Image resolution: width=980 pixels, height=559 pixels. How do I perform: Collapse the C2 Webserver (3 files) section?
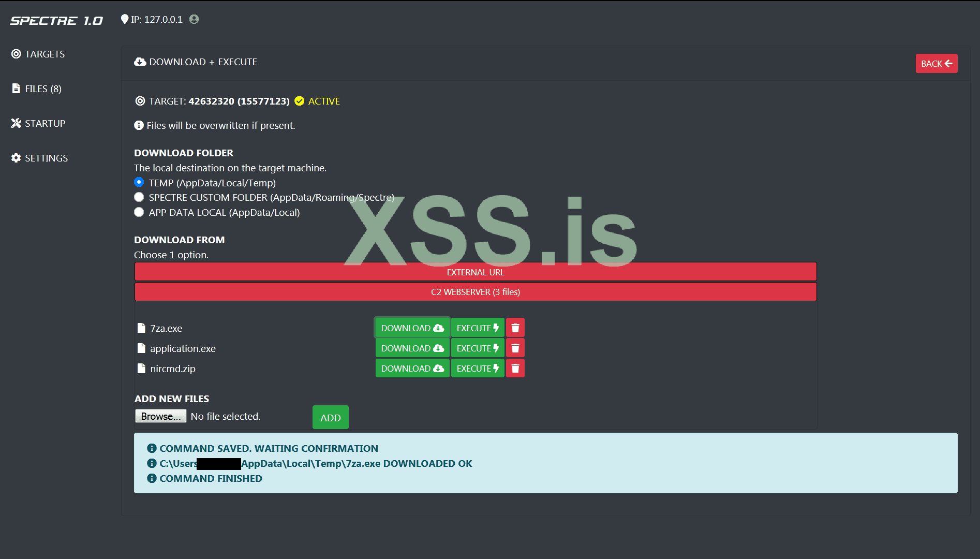coord(476,292)
